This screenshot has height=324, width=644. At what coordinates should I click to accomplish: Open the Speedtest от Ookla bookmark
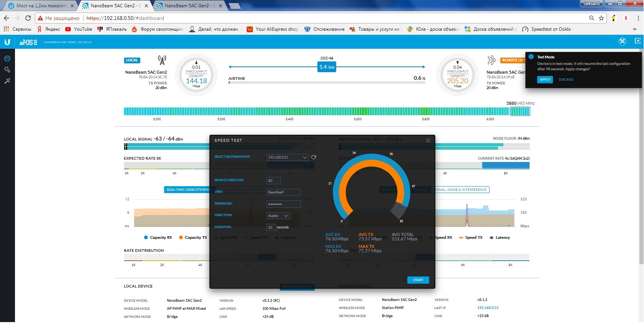[x=548, y=29]
